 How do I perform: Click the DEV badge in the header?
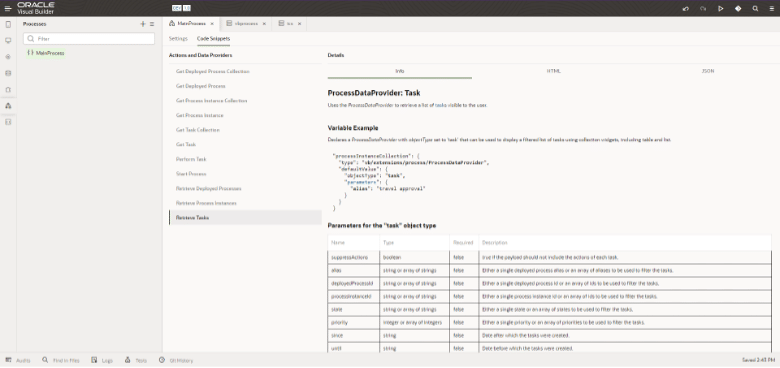[x=177, y=8]
